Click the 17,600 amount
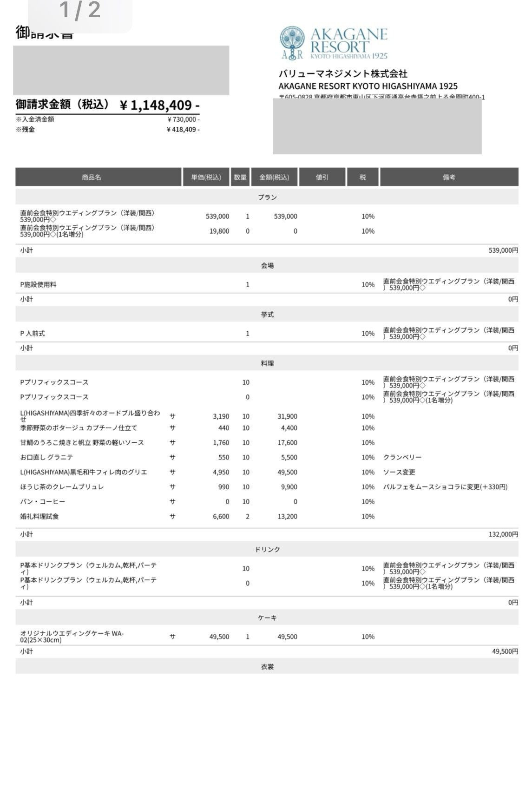Screen dimensions: 532x795 click(288, 443)
